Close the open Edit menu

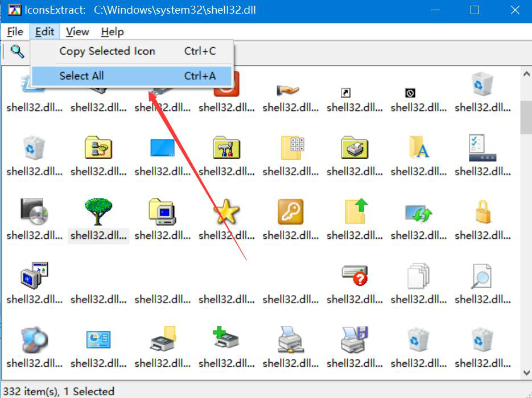[x=44, y=32]
